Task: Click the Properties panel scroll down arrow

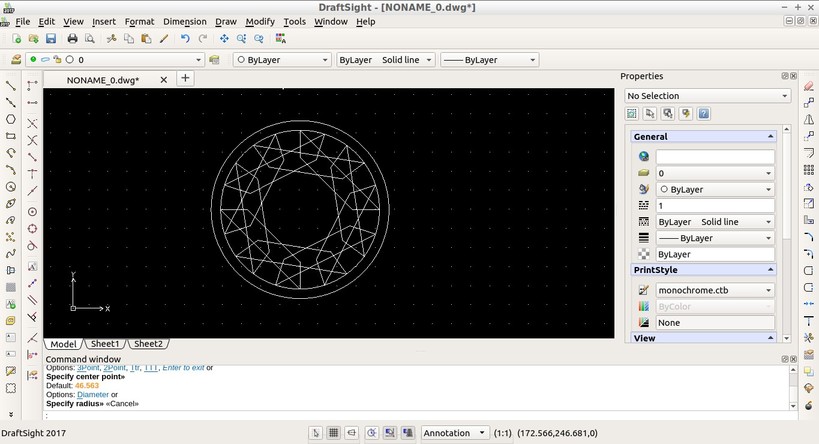Action: [787, 338]
